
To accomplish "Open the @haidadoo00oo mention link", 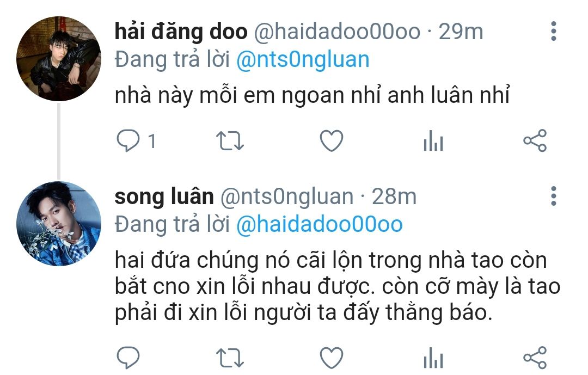I will tap(320, 225).
